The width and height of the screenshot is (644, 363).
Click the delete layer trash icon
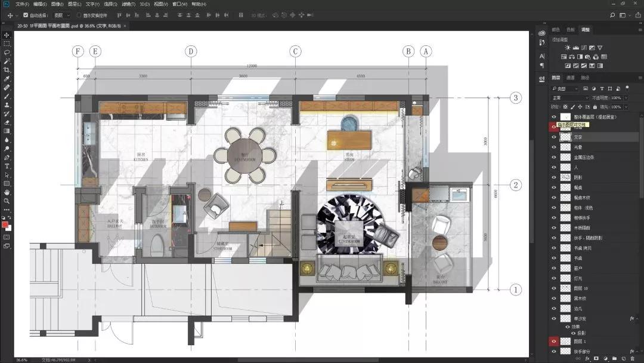(x=633, y=358)
